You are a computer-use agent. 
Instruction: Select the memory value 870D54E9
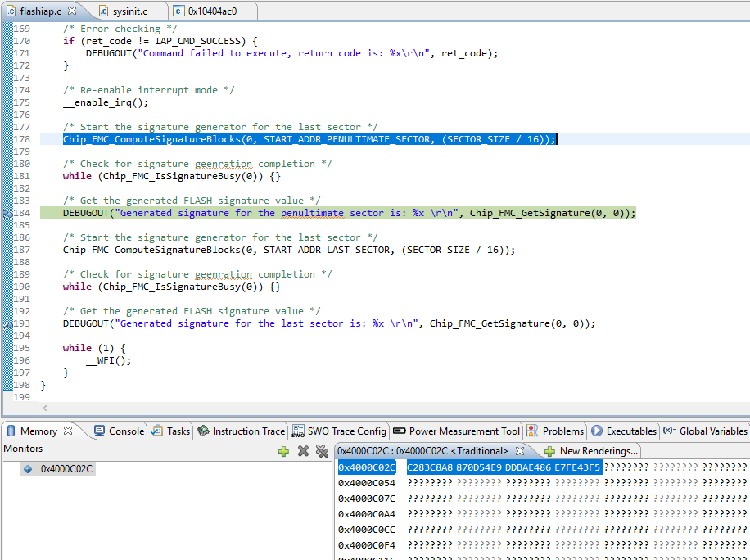point(479,467)
